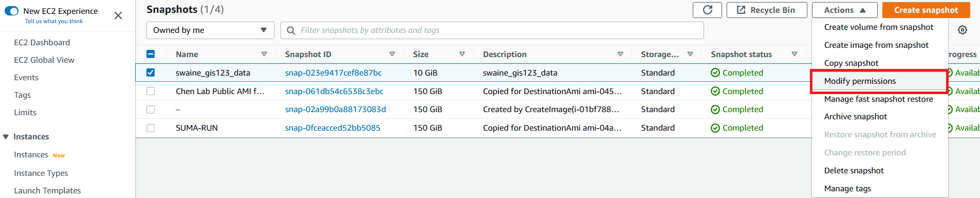Click Completed status in swaine_gis123_data row

737,73
